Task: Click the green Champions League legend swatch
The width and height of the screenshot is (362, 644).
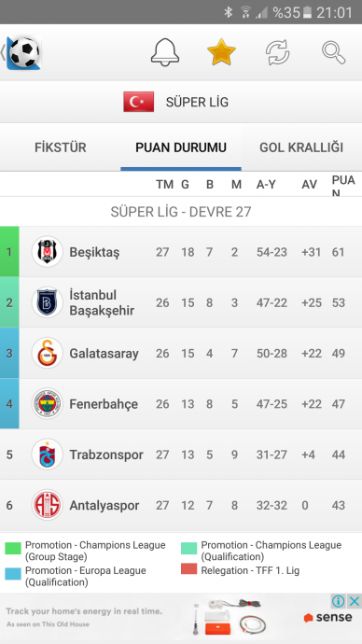Action: click(13, 549)
